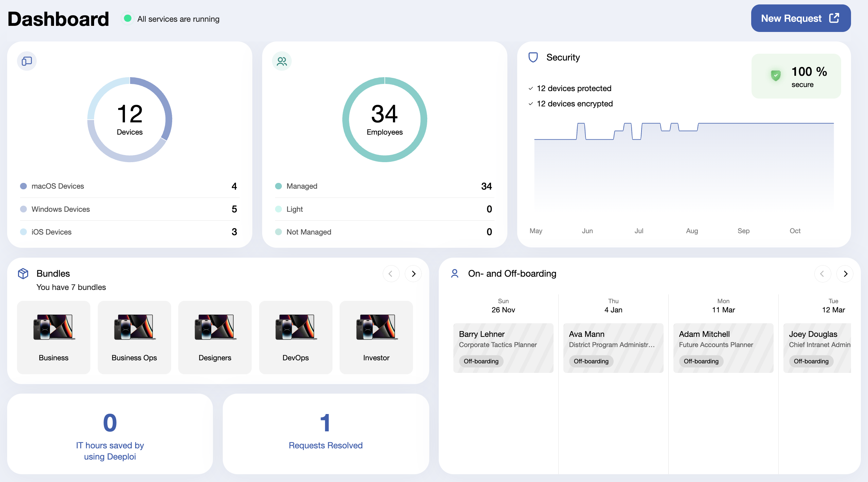This screenshot has height=482, width=868.
Task: Show next bundles with right chevron
Action: point(413,274)
